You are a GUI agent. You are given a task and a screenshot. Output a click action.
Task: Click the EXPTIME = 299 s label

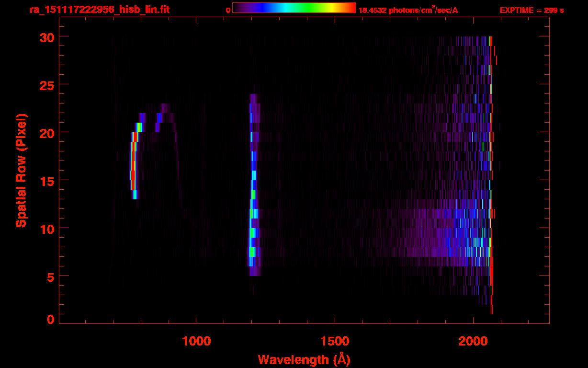531,10
